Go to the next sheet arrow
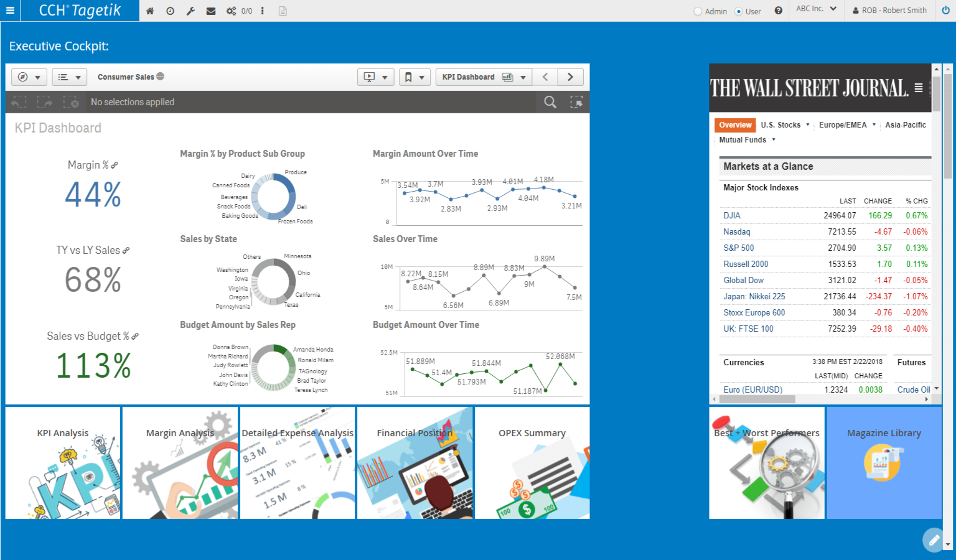The height and width of the screenshot is (560, 956). (570, 77)
